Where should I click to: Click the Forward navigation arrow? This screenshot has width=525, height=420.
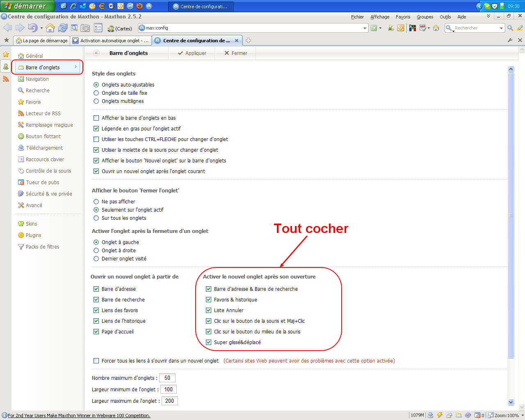(20, 28)
